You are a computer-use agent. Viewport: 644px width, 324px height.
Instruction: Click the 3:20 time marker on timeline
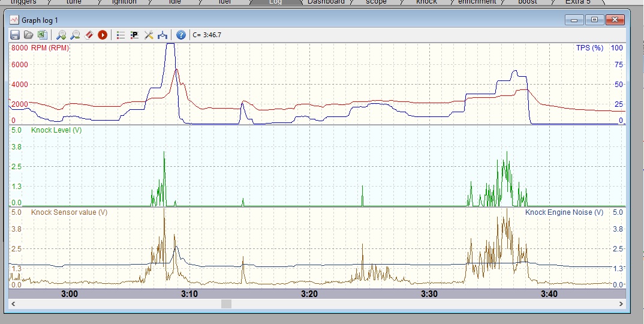(309, 293)
